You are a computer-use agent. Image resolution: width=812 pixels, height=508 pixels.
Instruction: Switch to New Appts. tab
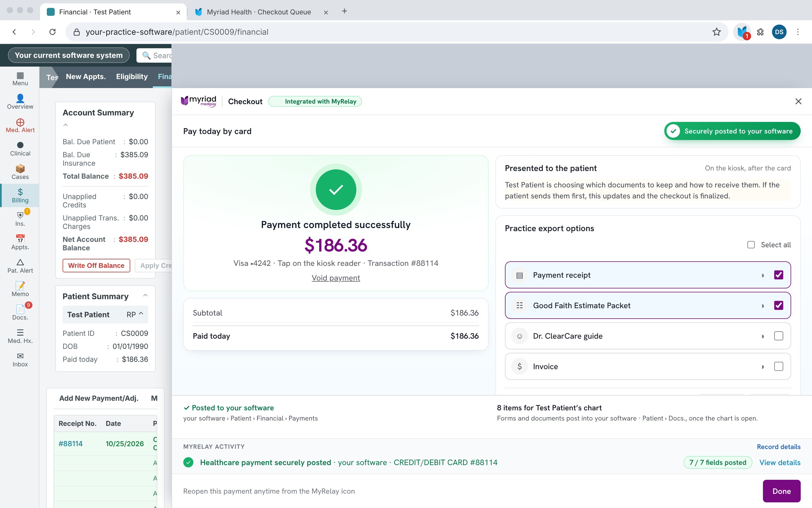coord(85,76)
